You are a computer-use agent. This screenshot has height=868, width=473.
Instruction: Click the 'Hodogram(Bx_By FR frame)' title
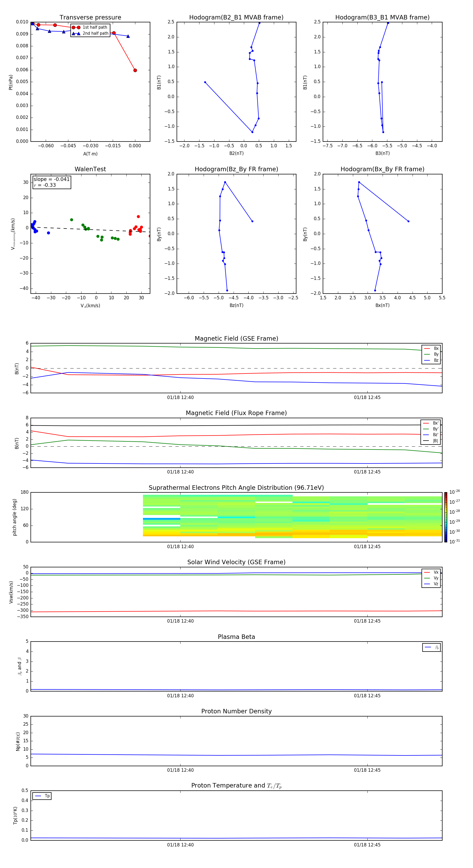click(x=382, y=169)
